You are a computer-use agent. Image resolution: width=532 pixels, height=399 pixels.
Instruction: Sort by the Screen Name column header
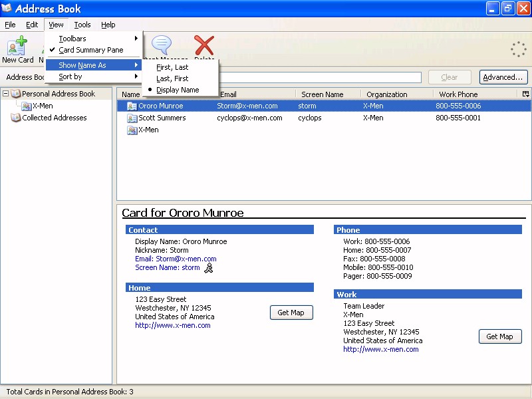click(x=328, y=94)
